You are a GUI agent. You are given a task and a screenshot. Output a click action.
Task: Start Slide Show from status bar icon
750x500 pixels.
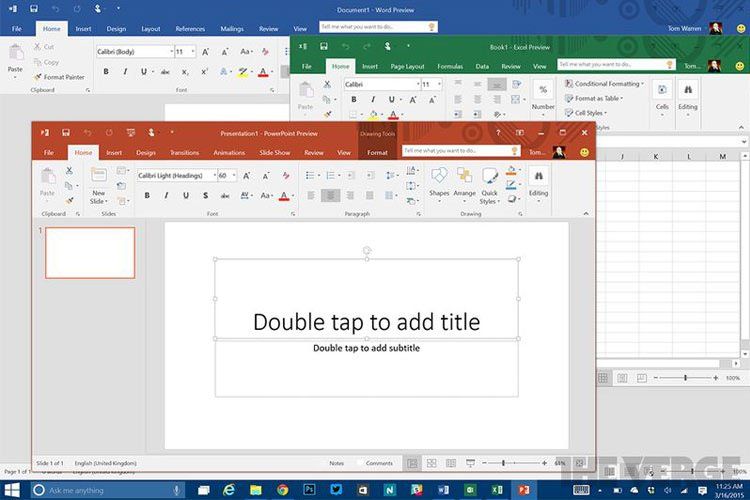(471, 463)
